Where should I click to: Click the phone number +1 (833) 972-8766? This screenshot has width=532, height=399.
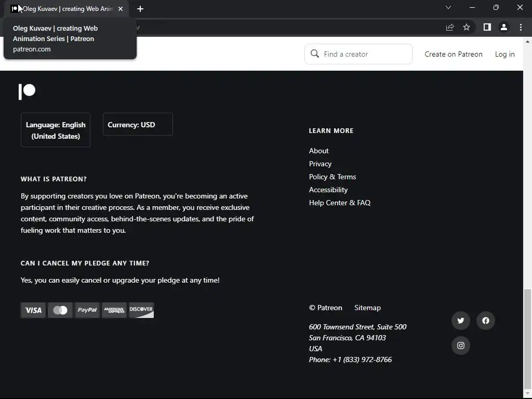pos(362,360)
